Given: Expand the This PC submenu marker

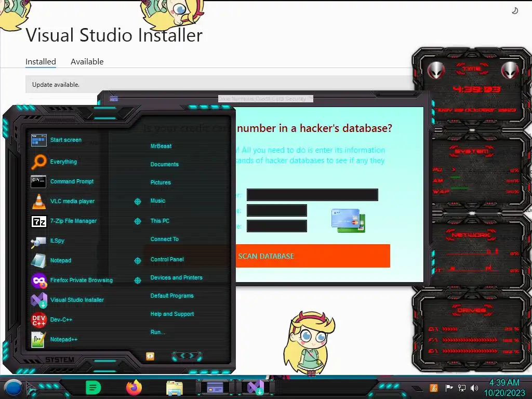Looking at the screenshot, I should pyautogui.click(x=137, y=221).
